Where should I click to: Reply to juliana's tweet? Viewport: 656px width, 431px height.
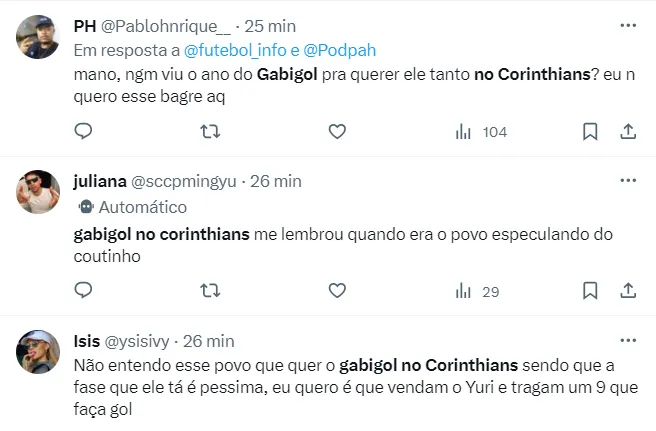click(84, 290)
